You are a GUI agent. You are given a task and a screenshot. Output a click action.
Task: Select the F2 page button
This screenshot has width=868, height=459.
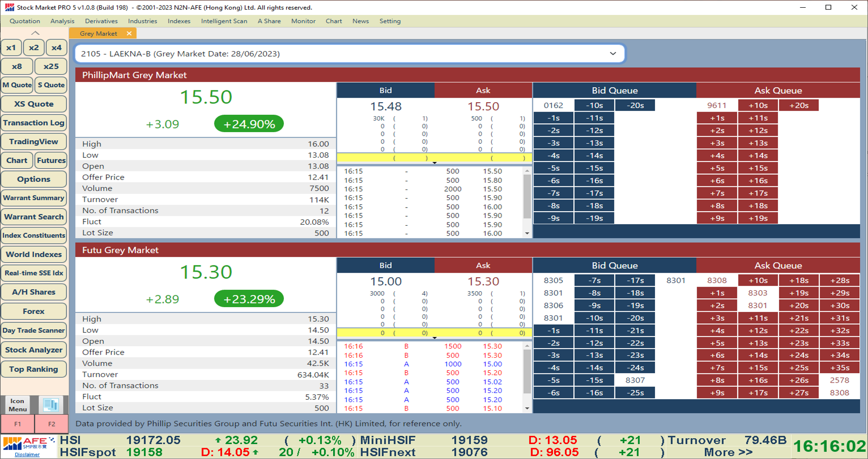click(x=52, y=424)
